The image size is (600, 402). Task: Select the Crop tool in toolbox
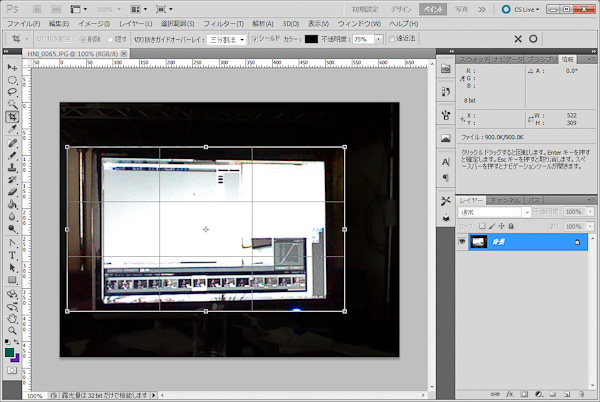(12, 116)
